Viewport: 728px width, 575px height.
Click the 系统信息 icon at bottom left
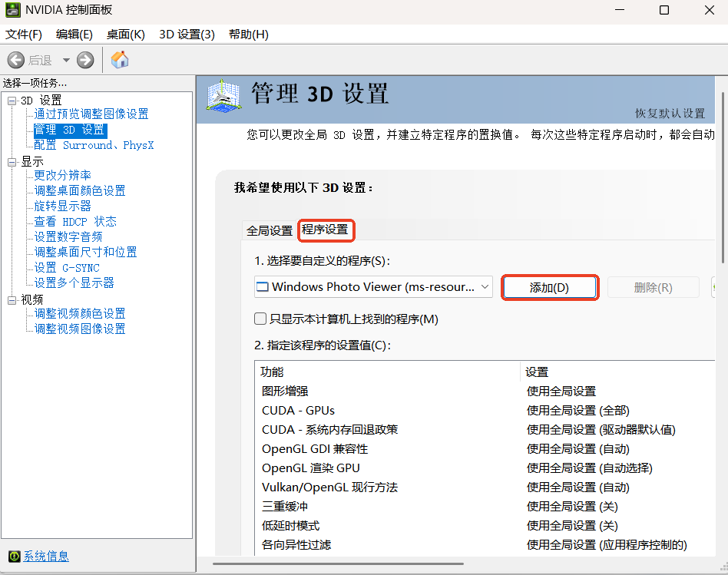[x=13, y=556]
